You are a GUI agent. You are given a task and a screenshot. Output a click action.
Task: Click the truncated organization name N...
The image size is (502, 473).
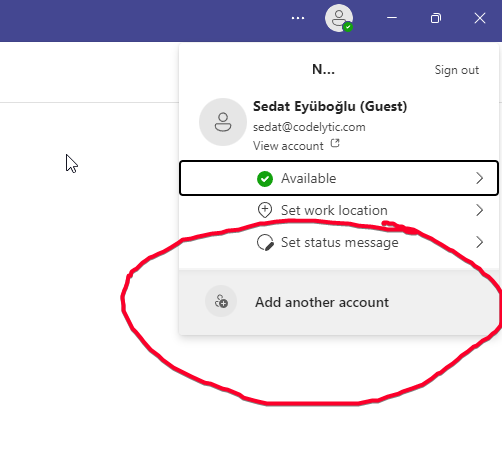323,69
